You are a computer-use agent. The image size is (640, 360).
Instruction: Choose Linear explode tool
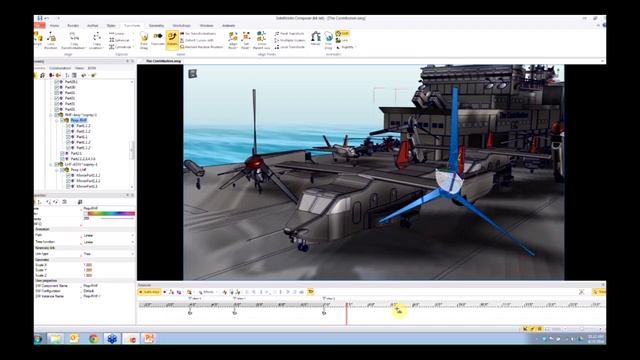click(117, 33)
